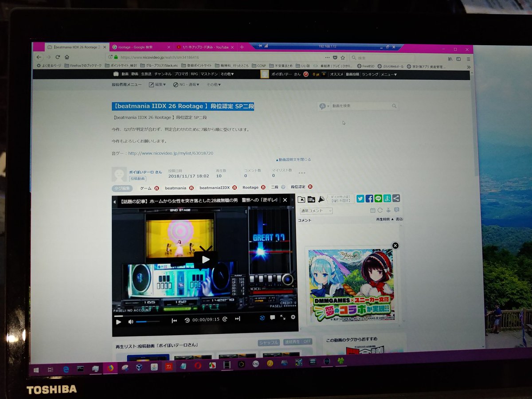Close the news ticker above video
The width and height of the screenshot is (532, 399).
click(285, 200)
